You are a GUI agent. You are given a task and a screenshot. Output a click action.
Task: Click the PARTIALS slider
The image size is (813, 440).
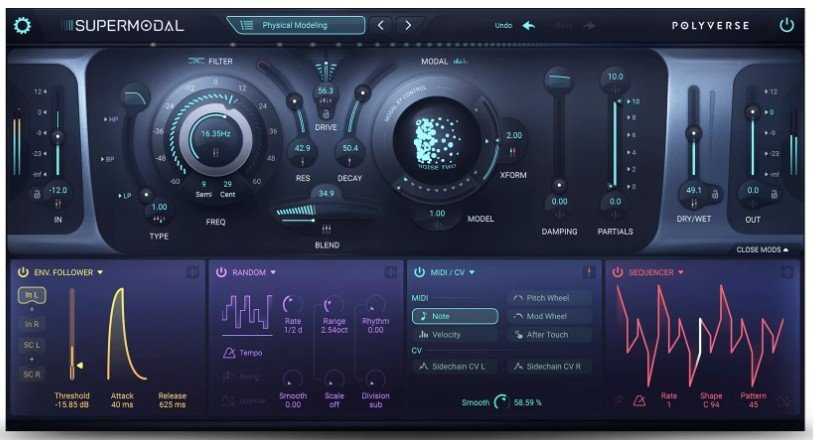[x=616, y=145]
